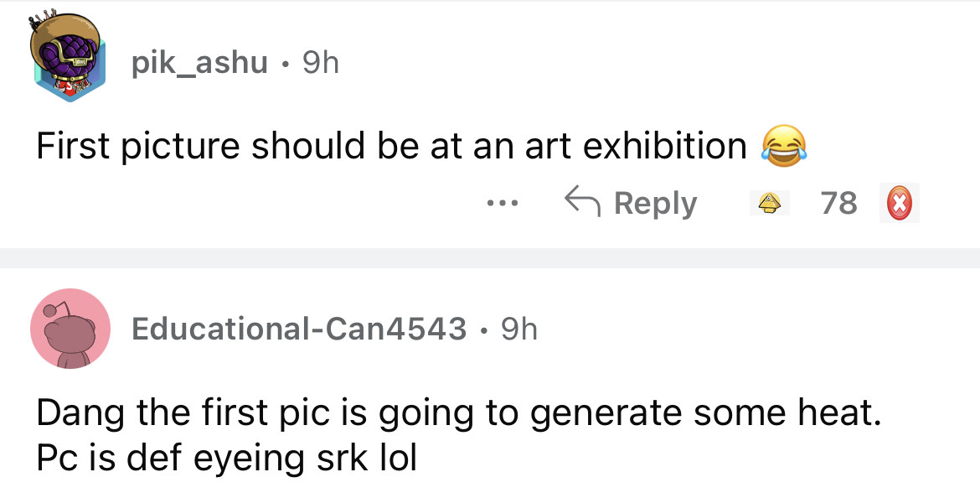Click the word 'exhibition' in the first comment
Viewport: 980px width, 498px height.
coord(663,146)
